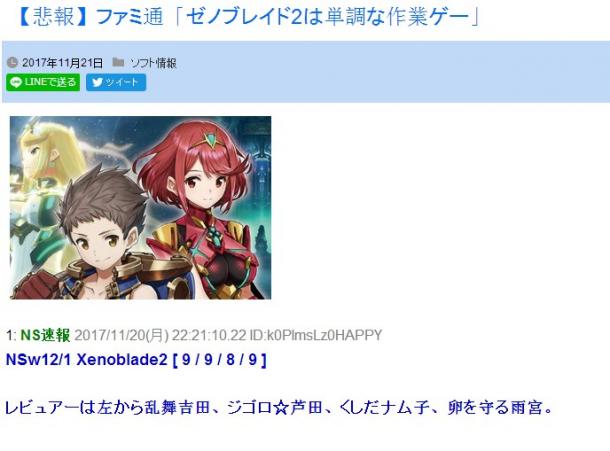Click the 【悲報】 tag in the headline
610x451 pixels.
(52, 17)
